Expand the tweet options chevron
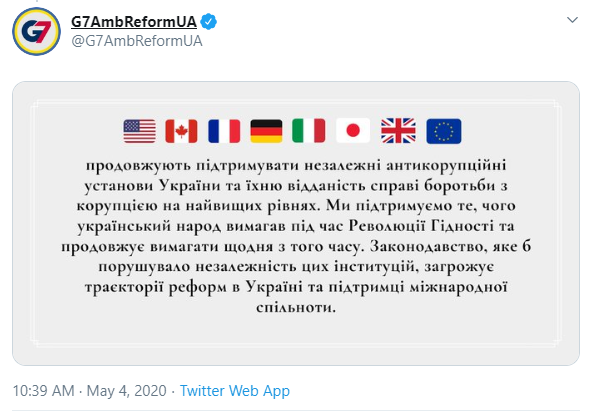 (572, 20)
